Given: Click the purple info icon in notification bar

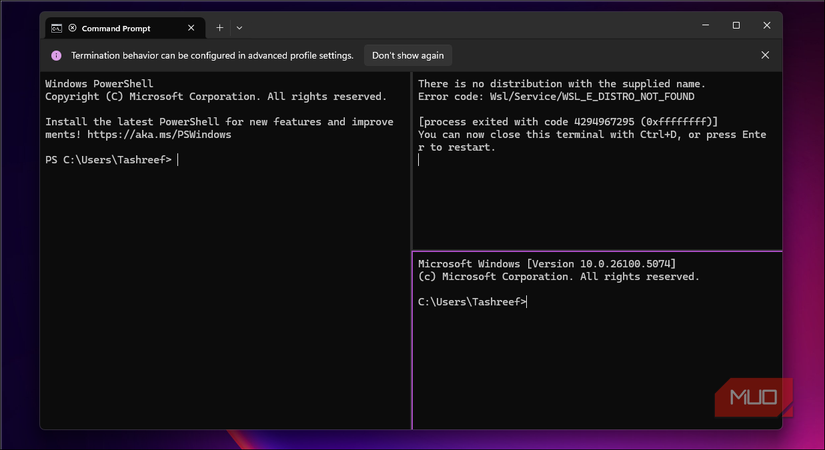Looking at the screenshot, I should click(56, 55).
